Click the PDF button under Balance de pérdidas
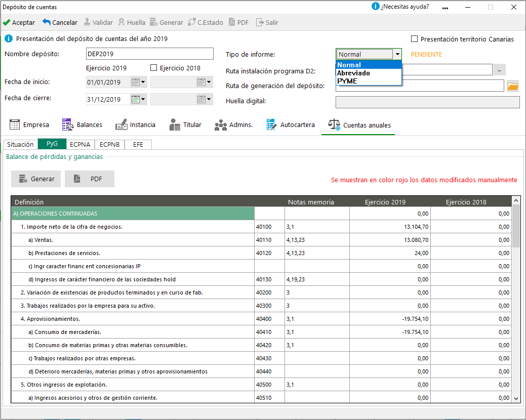Image resolution: width=526 pixels, height=420 pixels. click(x=90, y=179)
